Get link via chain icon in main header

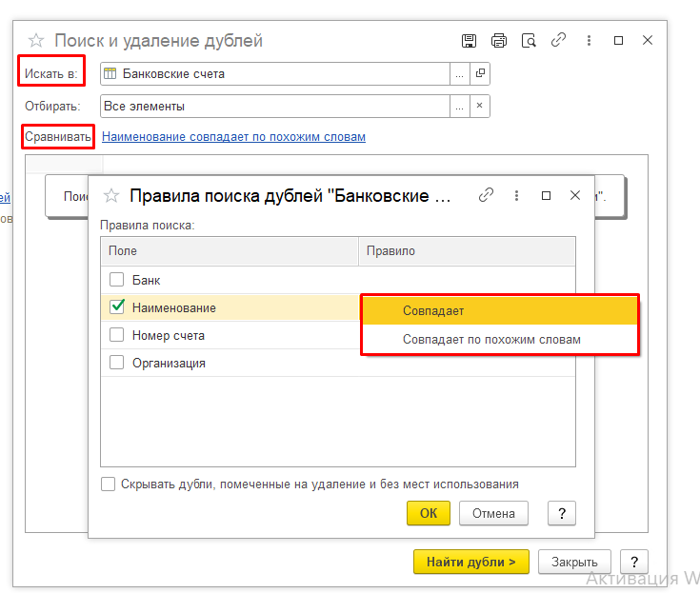click(x=558, y=41)
